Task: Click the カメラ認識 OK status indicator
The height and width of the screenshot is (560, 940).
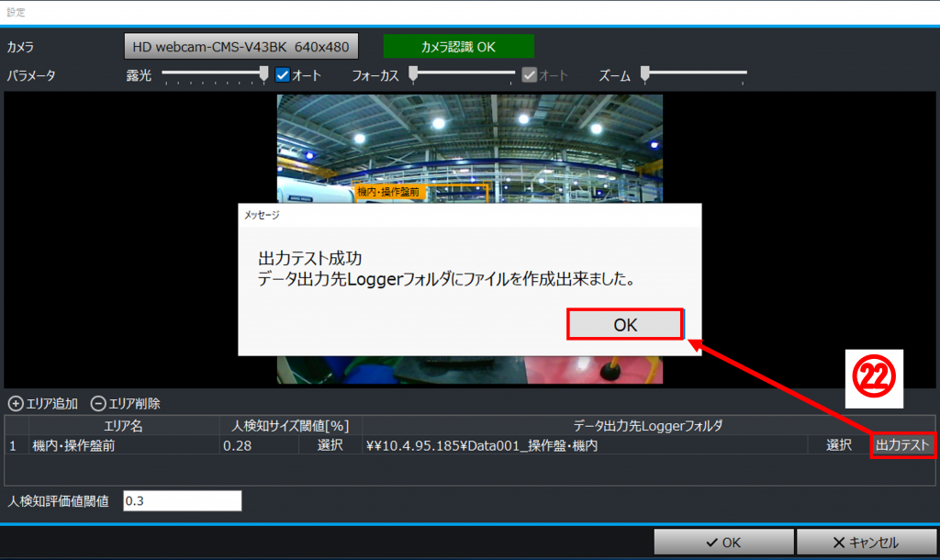Action: (x=459, y=47)
